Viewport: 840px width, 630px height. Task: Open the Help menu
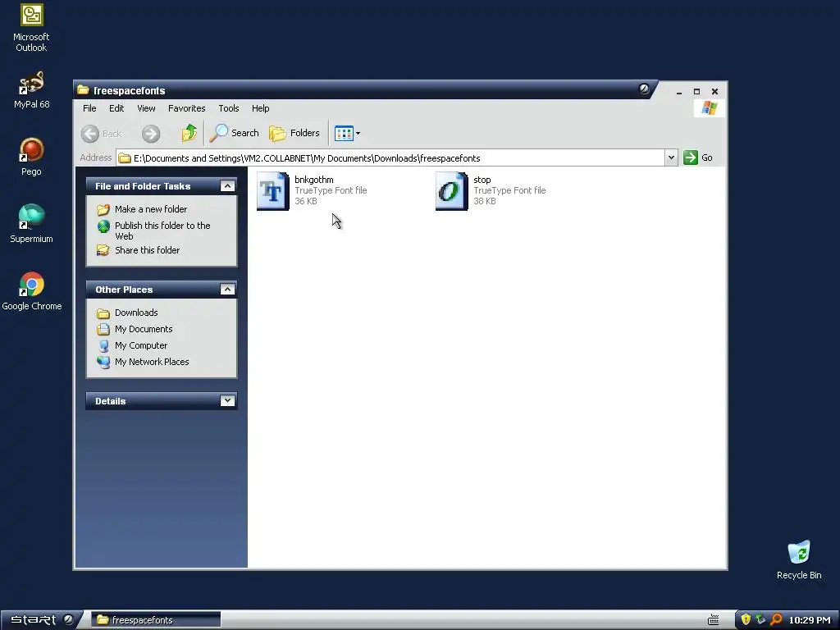(x=260, y=108)
